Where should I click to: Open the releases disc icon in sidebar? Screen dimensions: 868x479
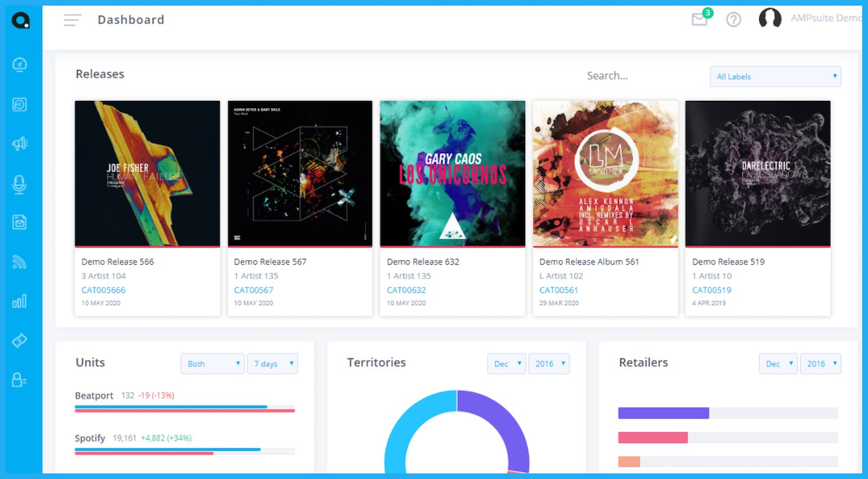click(x=20, y=104)
